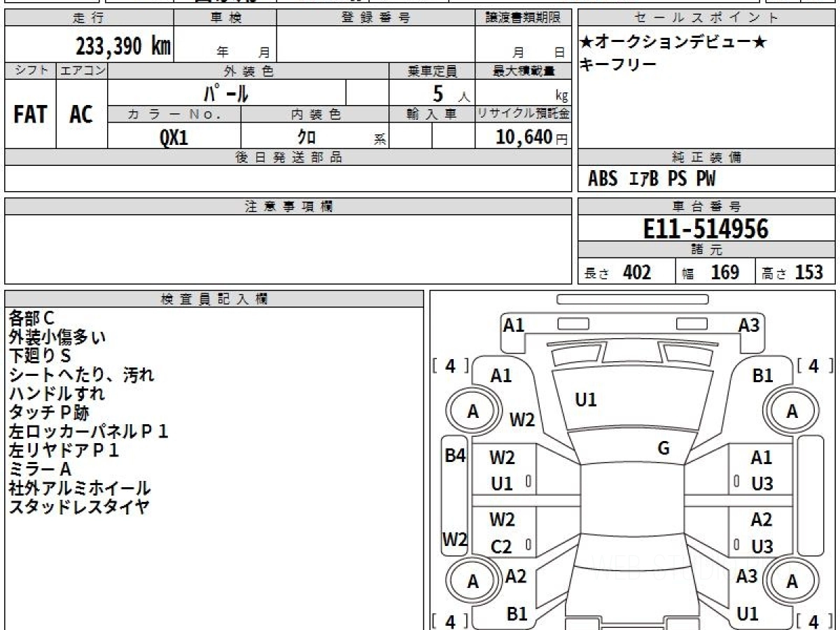
Task: Click the パール exterior color value
Action: pyautogui.click(x=225, y=93)
